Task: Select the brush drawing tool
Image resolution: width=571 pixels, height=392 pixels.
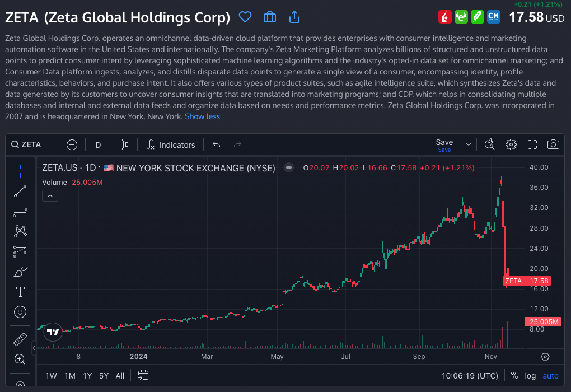Action: (20, 272)
